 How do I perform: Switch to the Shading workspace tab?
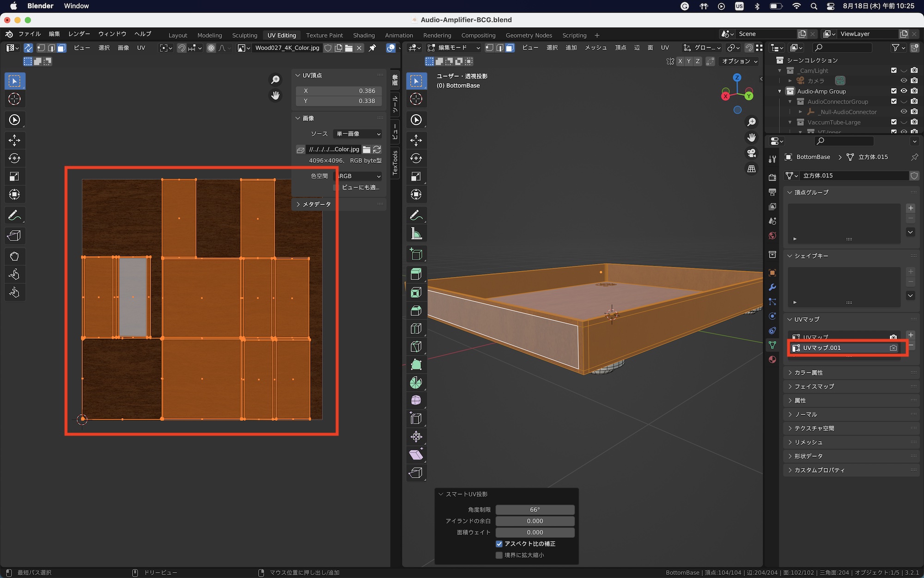click(x=364, y=35)
